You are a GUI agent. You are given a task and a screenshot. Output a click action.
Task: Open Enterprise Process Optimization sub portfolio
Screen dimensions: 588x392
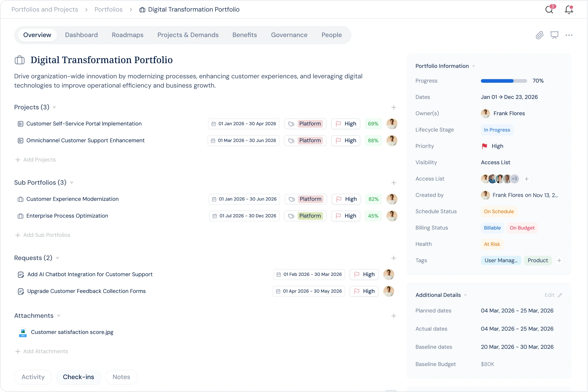(67, 216)
